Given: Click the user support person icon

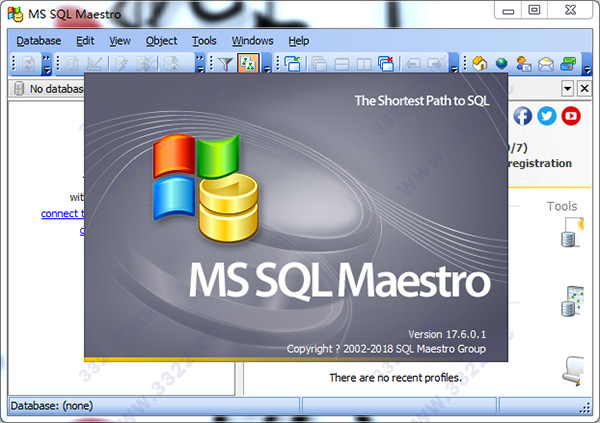Looking at the screenshot, I should 523,64.
